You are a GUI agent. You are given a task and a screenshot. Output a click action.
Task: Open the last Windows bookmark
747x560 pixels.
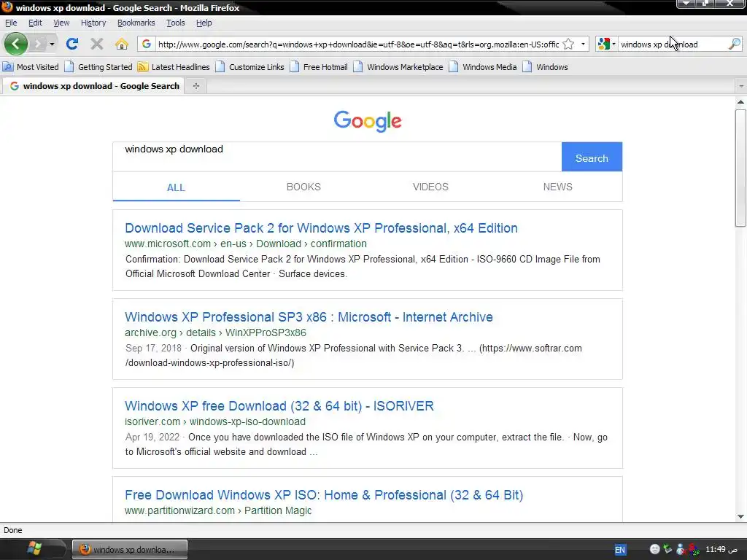546,67
